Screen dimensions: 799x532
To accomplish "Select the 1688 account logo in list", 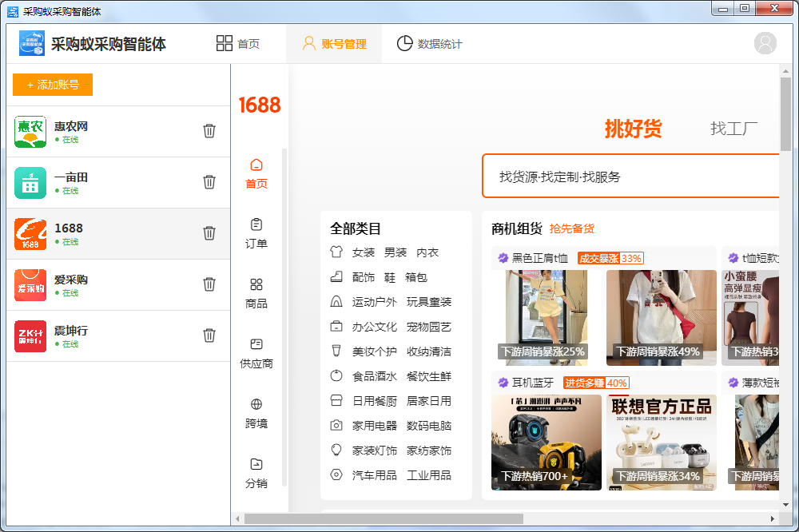I will point(30,233).
